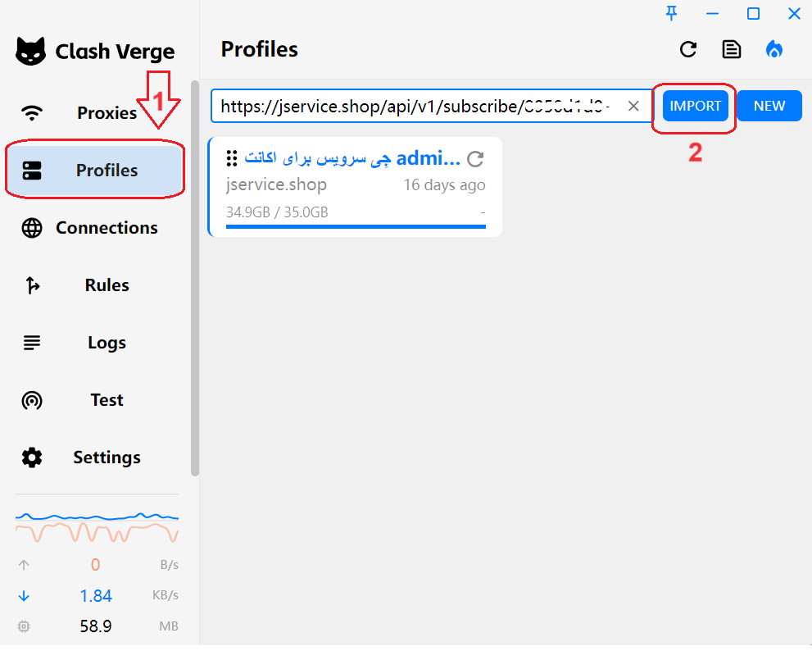Click the Clash Verge cat logo
This screenshot has width=812, height=651.
point(31,51)
